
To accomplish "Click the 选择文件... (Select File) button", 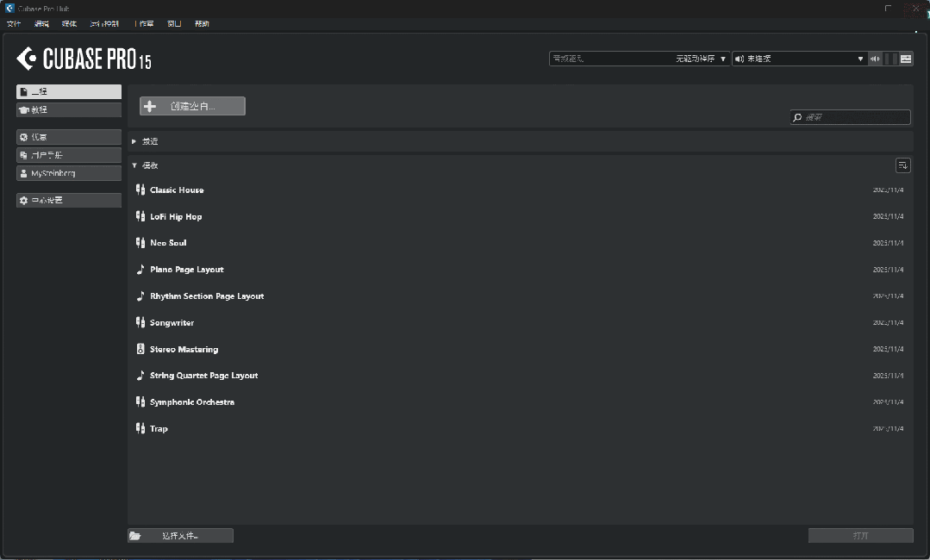I will [x=180, y=536].
